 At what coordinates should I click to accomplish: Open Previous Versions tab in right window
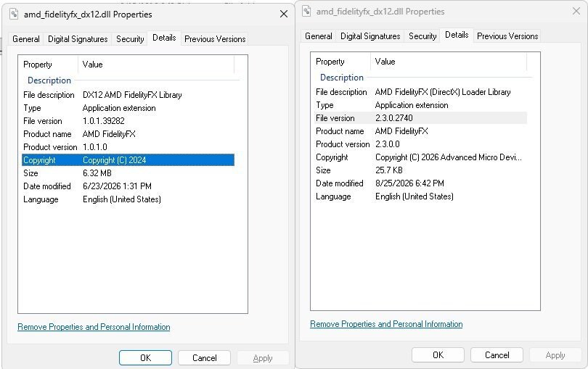pos(507,36)
